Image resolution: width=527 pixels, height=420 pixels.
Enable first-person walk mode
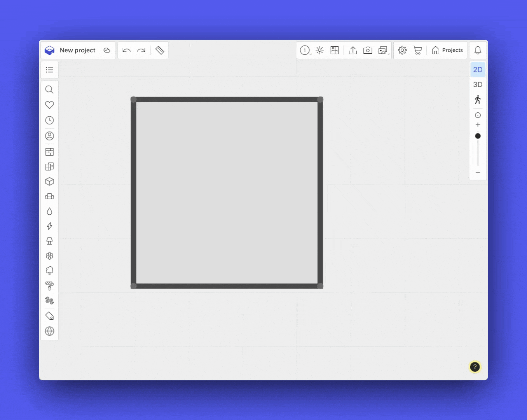point(478,100)
